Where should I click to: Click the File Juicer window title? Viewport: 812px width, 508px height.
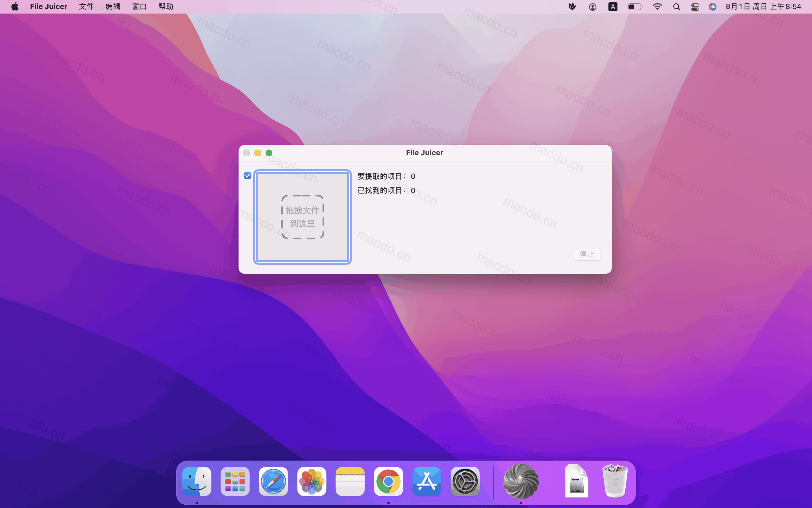point(424,153)
